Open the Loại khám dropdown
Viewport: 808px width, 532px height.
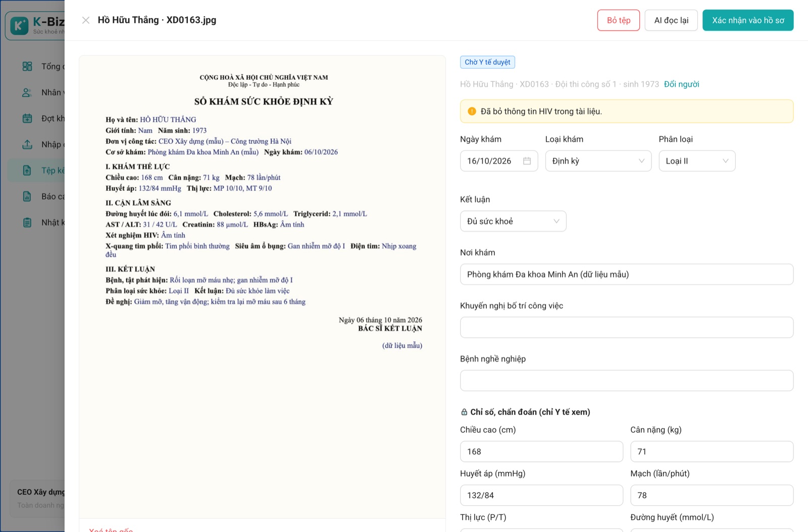598,161
